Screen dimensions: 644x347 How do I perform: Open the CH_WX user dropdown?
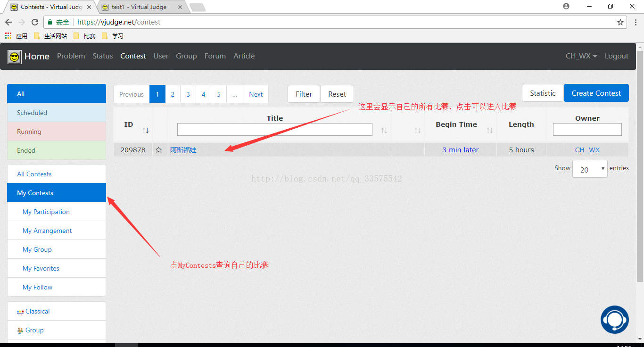581,56
